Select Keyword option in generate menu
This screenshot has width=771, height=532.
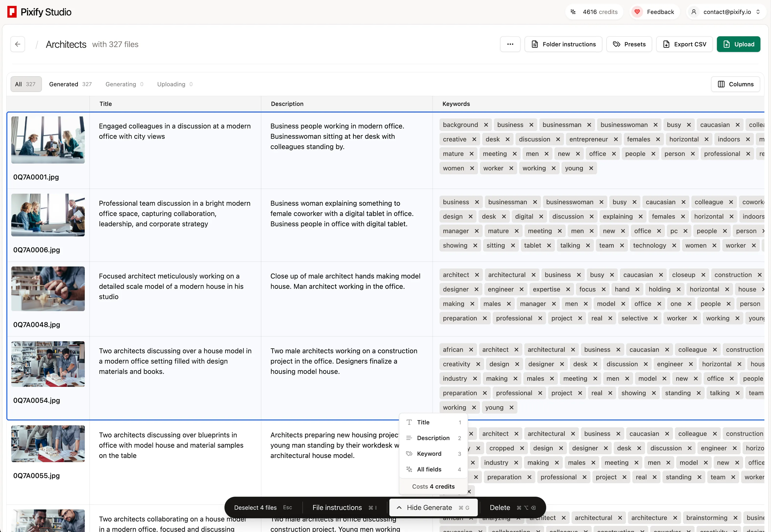(x=429, y=454)
